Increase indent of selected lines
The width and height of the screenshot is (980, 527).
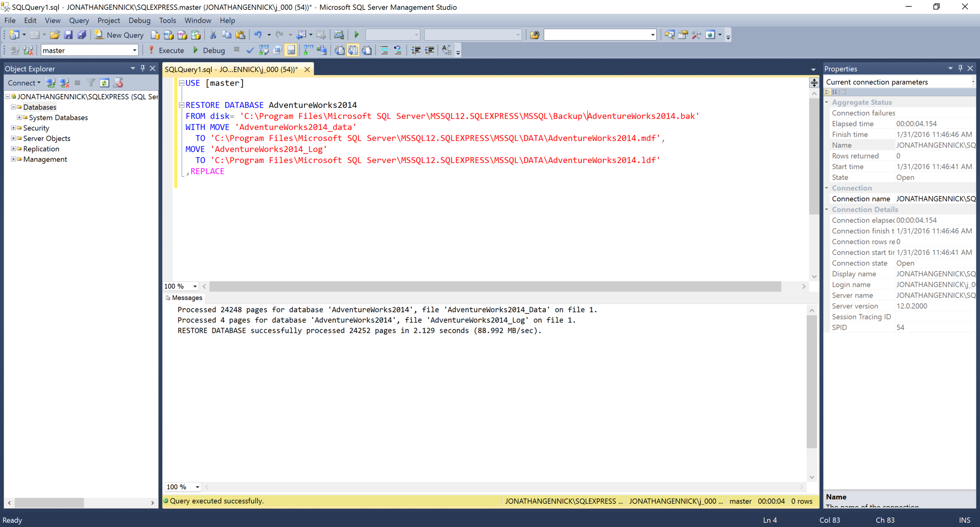tap(430, 50)
